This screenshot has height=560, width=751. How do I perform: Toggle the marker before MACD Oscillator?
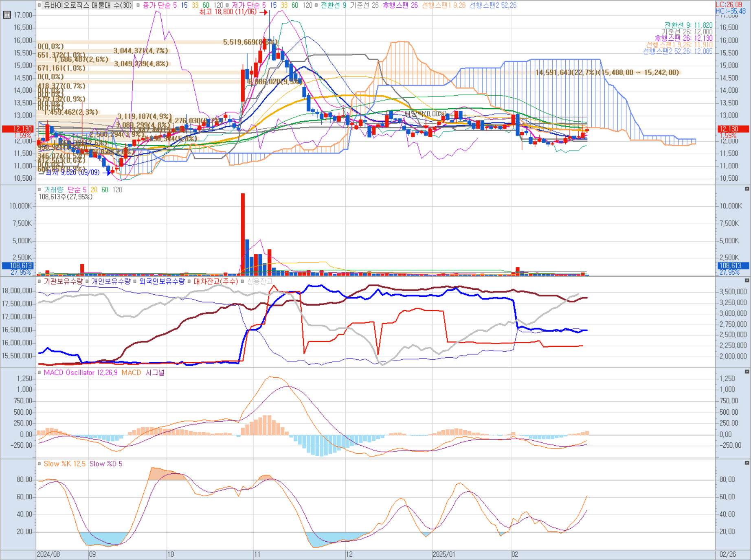[x=40, y=372]
